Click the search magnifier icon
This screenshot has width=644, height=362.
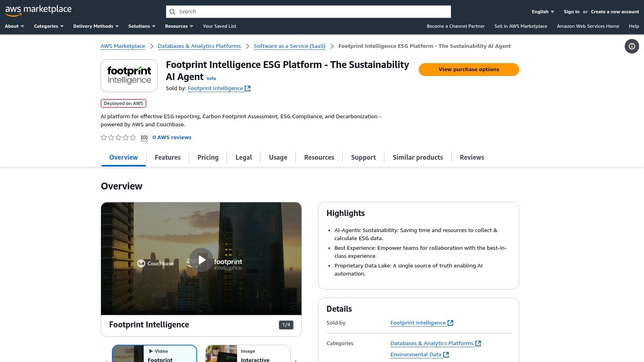coord(172,12)
